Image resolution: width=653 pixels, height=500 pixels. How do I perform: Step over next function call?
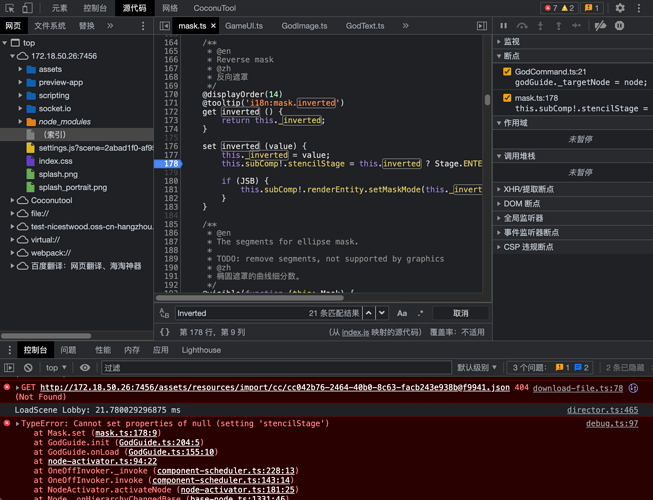pyautogui.click(x=522, y=26)
